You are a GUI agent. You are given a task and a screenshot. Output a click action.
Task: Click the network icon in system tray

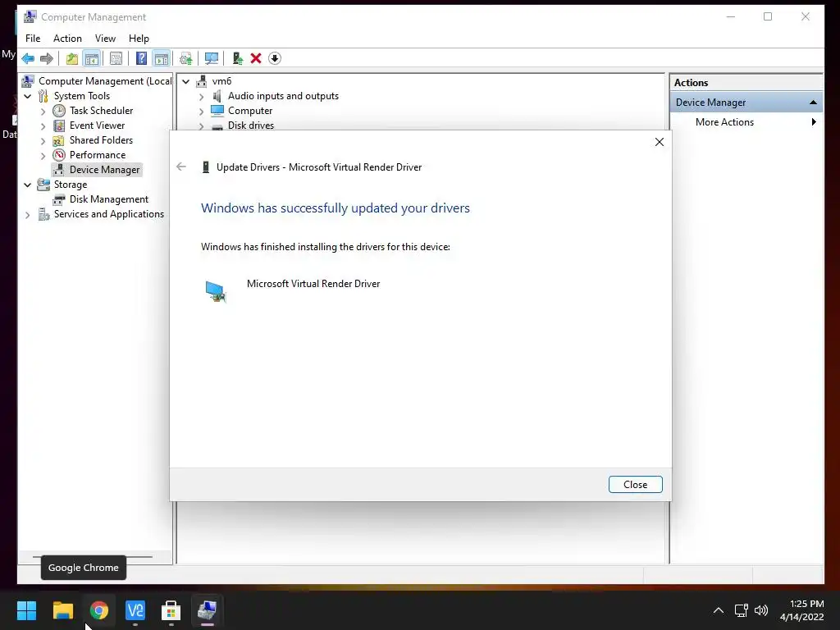coord(742,610)
